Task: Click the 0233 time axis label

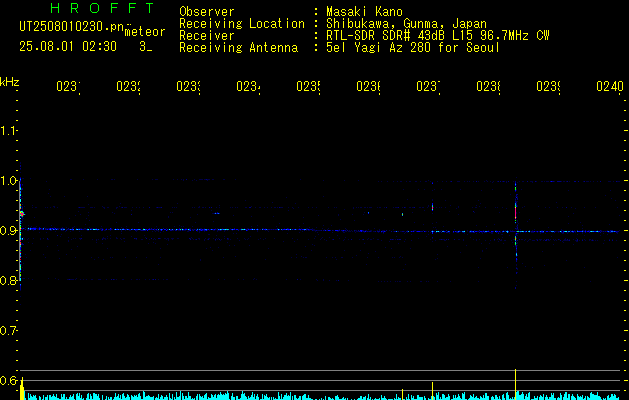Action: (x=188, y=86)
